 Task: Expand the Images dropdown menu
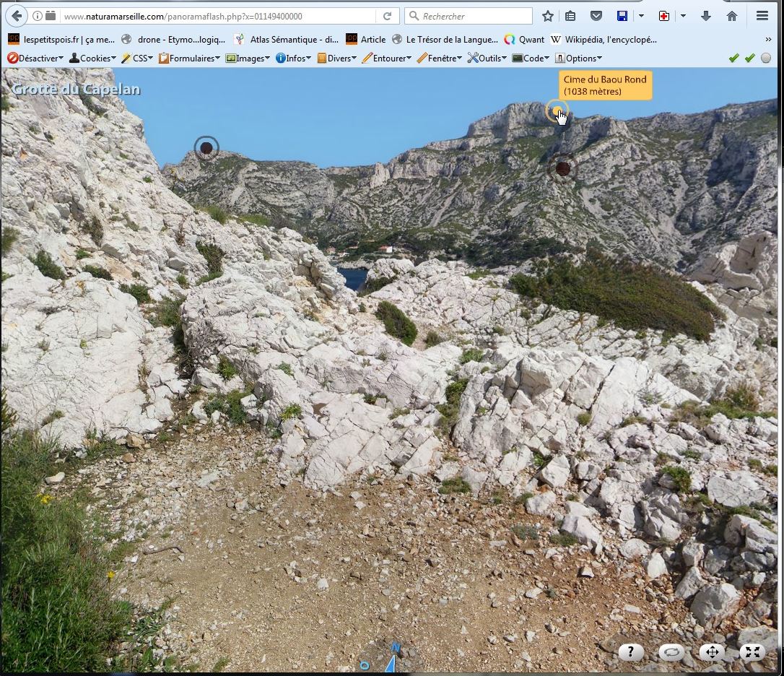tap(248, 58)
